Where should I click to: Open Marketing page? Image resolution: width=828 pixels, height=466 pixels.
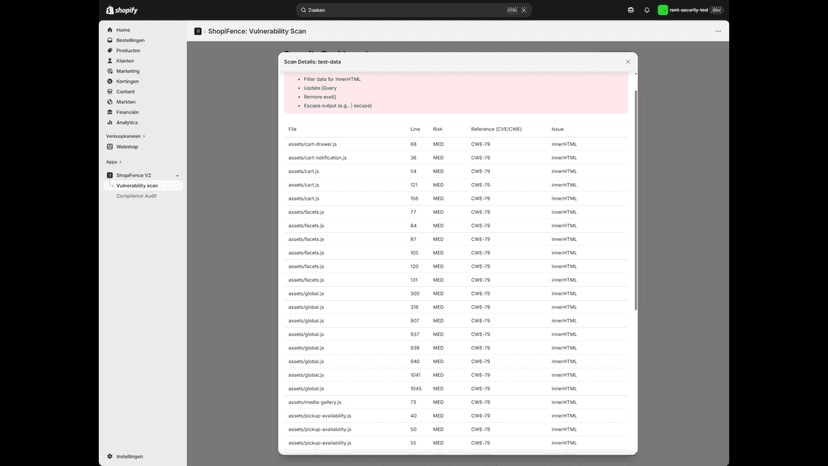[128, 71]
